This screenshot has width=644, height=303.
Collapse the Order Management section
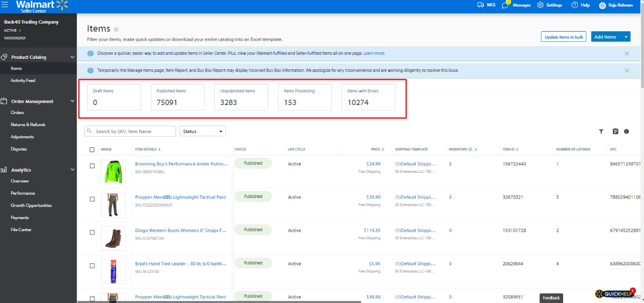pos(72,101)
